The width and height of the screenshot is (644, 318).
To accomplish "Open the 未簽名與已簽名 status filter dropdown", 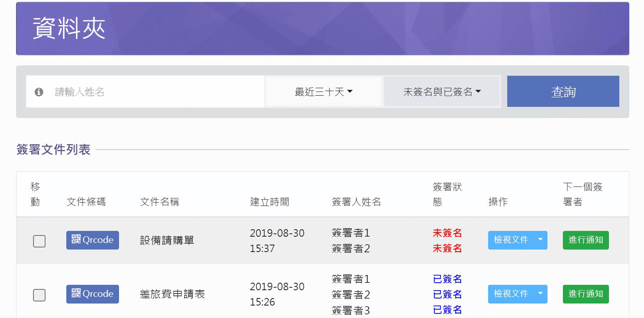I will click(442, 91).
